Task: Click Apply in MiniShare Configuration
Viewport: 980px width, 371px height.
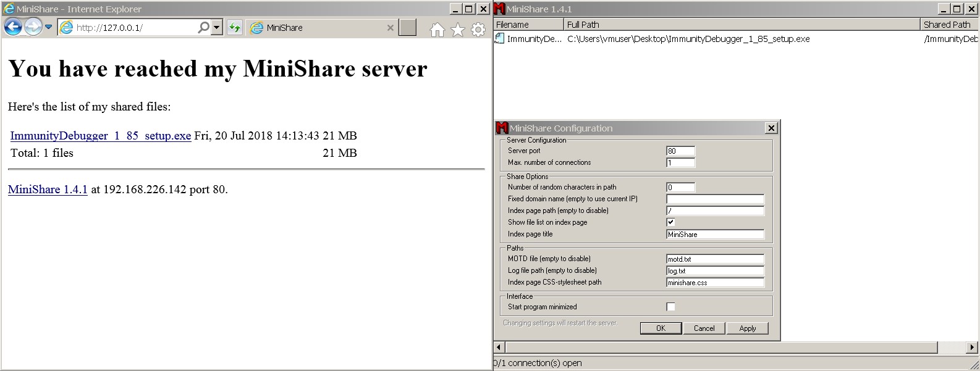Action: coord(748,328)
